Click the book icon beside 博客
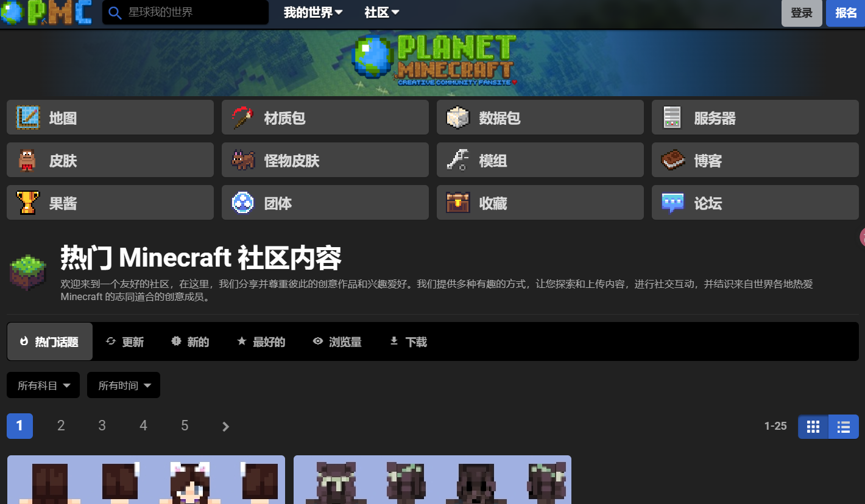Viewport: 865px width, 504px height. [x=673, y=160]
